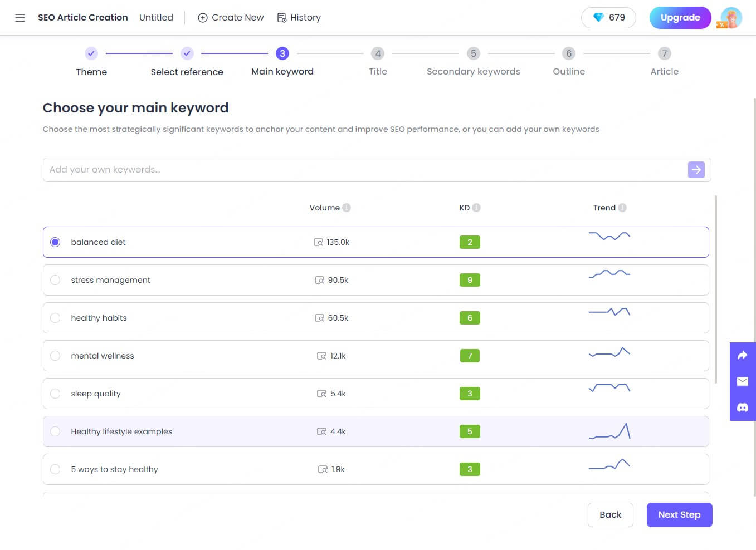The height and width of the screenshot is (550, 756).
Task: Select the mental wellness keyword
Action: click(x=55, y=356)
